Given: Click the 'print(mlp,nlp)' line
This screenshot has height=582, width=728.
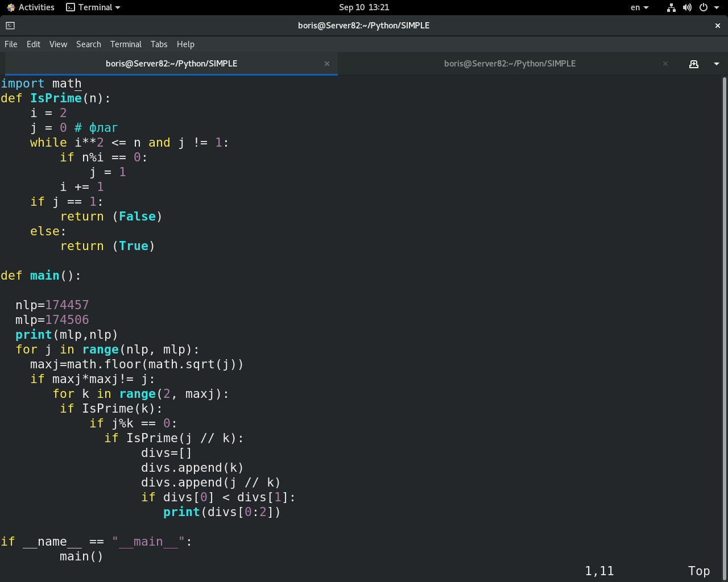Looking at the screenshot, I should click(67, 335).
